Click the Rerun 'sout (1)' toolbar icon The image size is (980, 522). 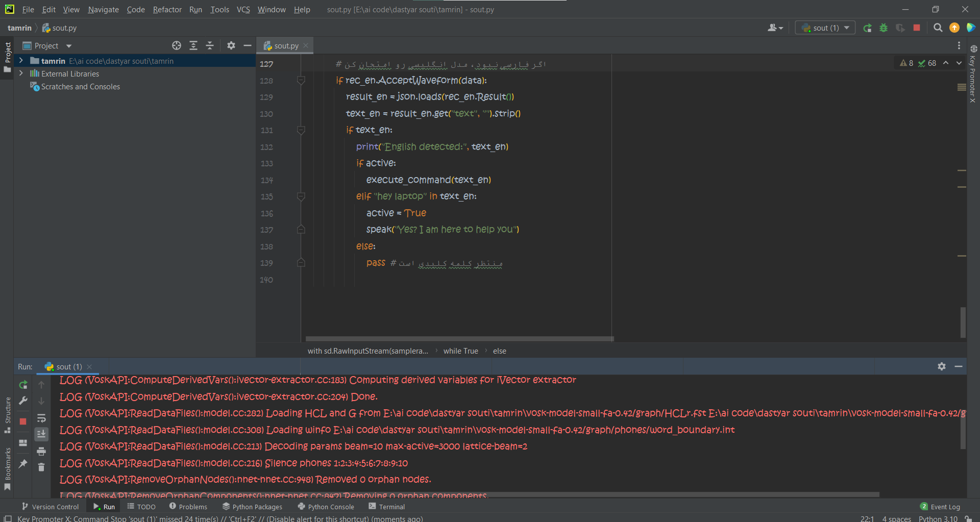[x=867, y=28]
